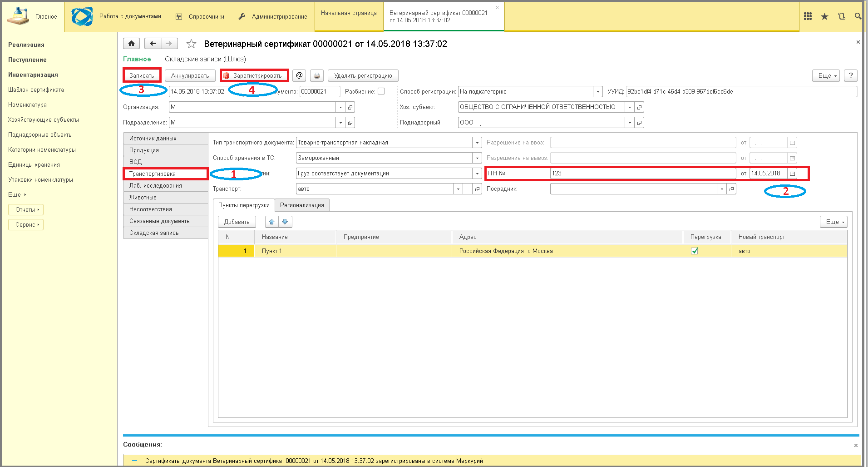Expand Способ хранения в ТС dropdown
The width and height of the screenshot is (868, 467).
coord(477,158)
